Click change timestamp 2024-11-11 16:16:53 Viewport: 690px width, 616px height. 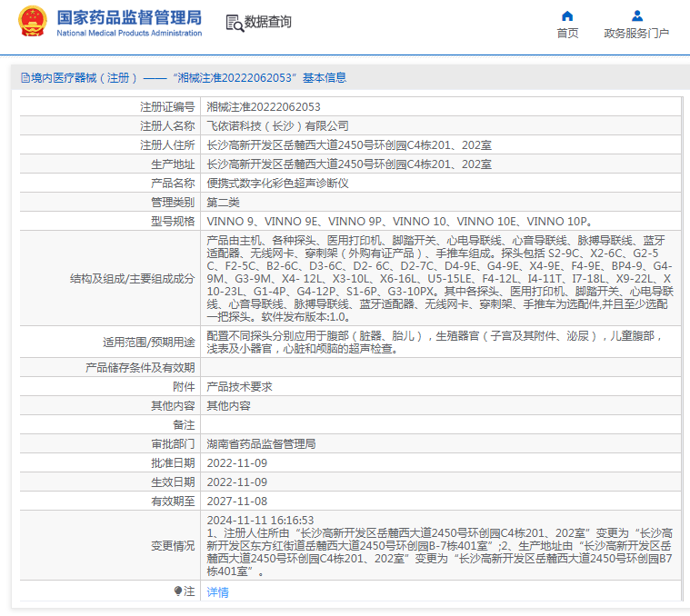point(260,521)
